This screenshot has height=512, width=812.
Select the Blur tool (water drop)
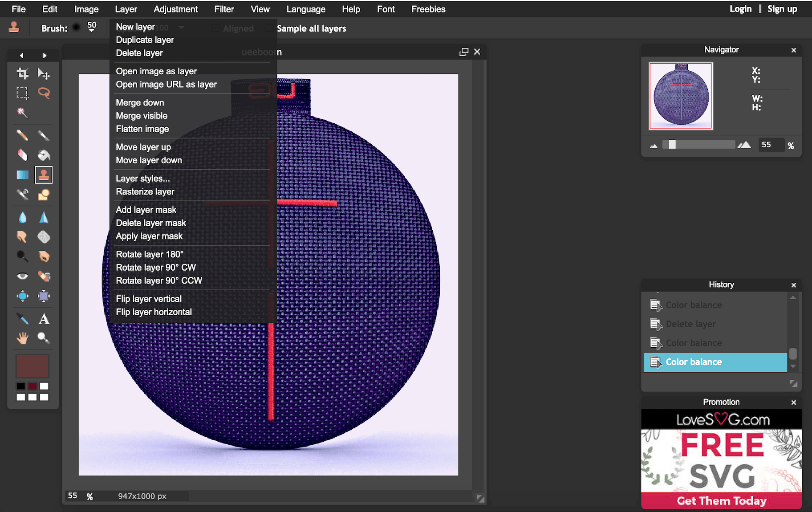(22, 217)
